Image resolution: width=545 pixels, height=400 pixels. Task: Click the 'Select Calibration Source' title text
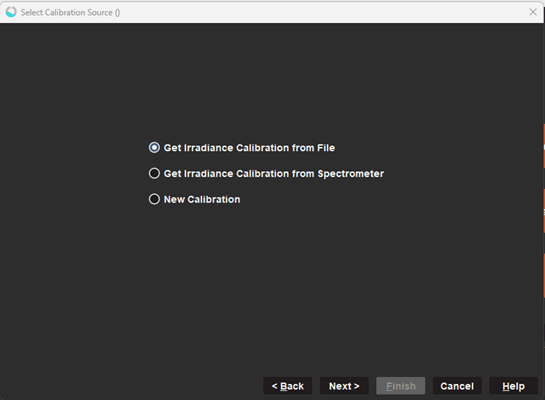(x=67, y=13)
